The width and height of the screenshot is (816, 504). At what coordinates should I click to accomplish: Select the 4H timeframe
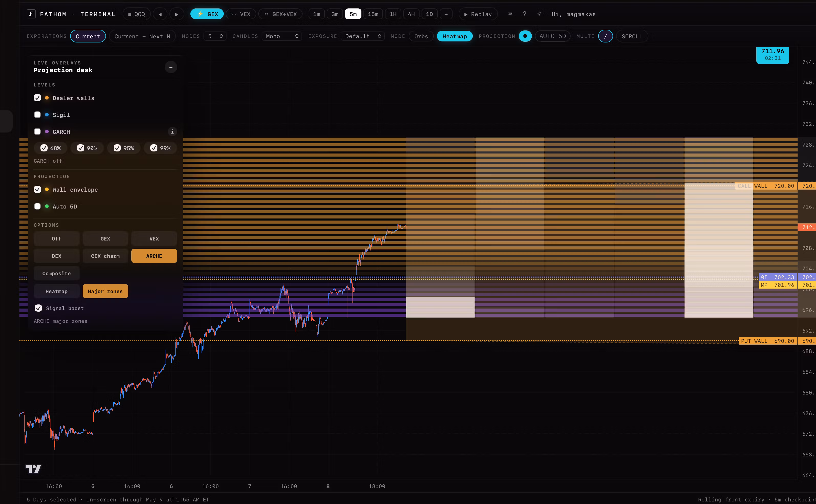[412, 14]
